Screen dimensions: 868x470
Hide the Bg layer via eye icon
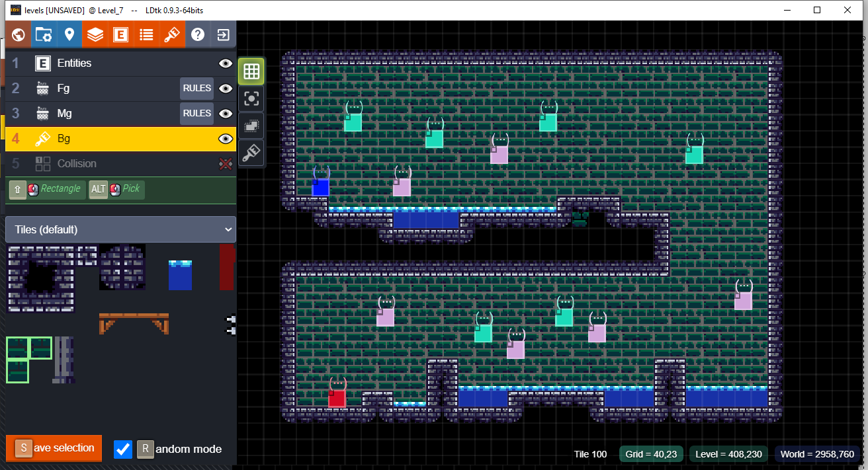226,139
